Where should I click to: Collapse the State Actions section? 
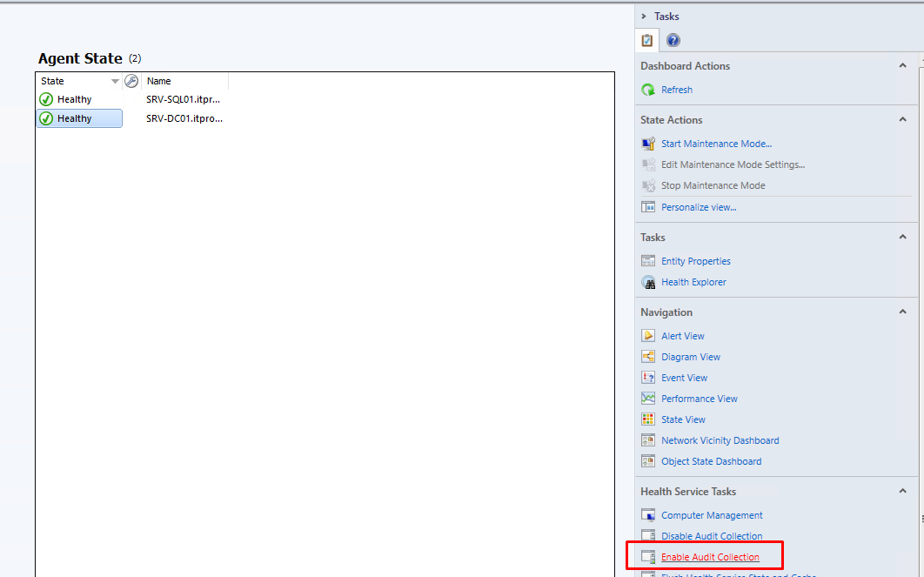pos(902,119)
